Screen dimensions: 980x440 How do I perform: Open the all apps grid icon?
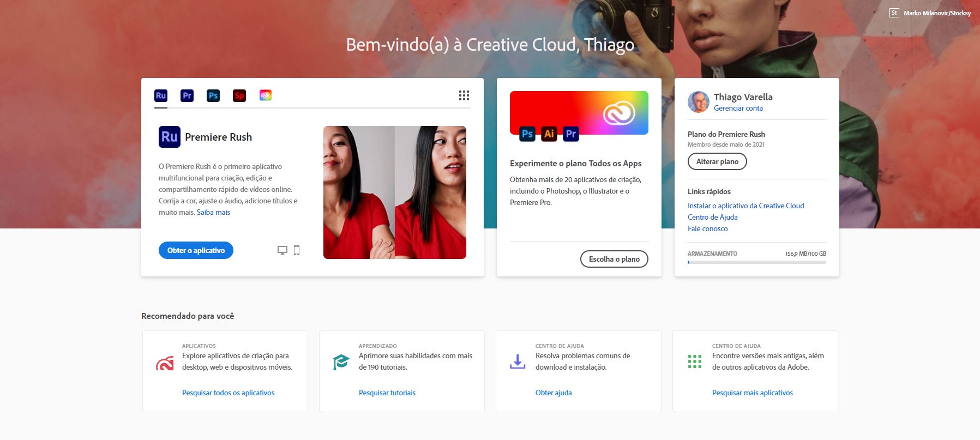[x=464, y=95]
